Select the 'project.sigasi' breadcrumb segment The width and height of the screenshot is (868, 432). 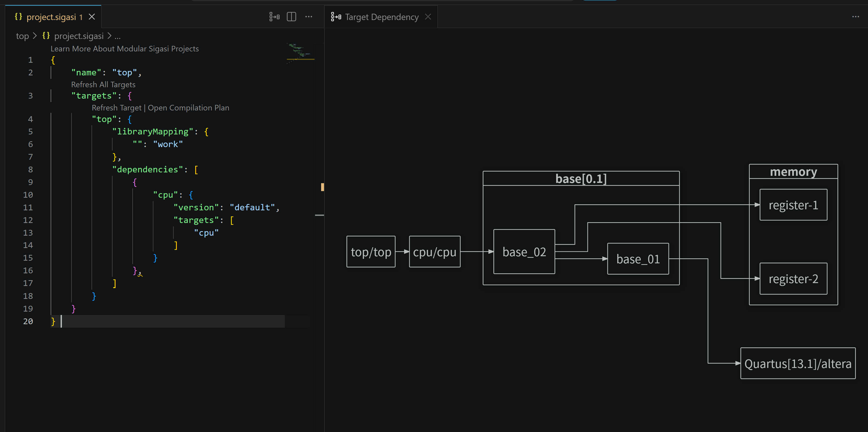[x=79, y=36]
